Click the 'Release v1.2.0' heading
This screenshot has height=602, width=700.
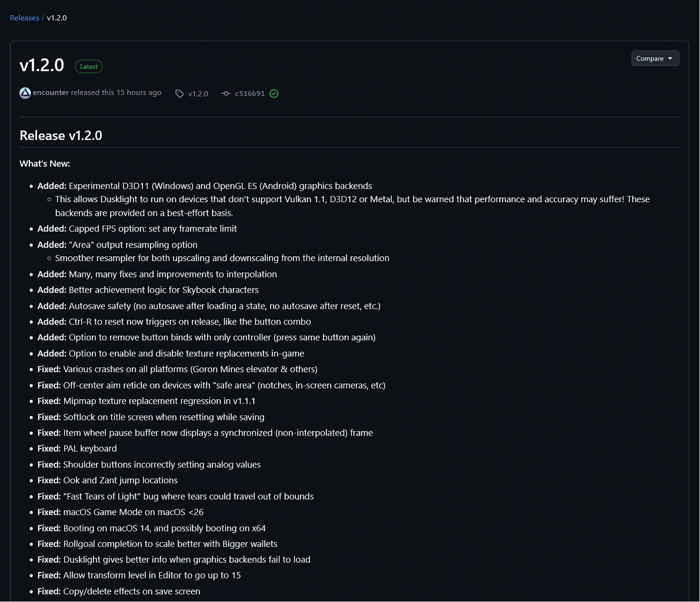tap(61, 135)
